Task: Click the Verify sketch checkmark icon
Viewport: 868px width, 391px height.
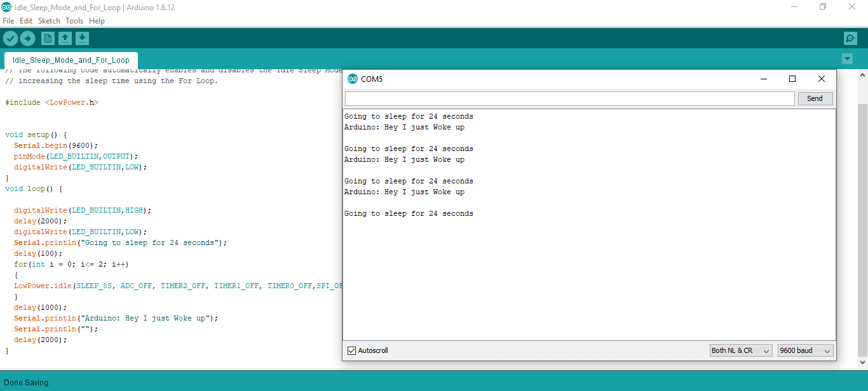Action: tap(10, 39)
